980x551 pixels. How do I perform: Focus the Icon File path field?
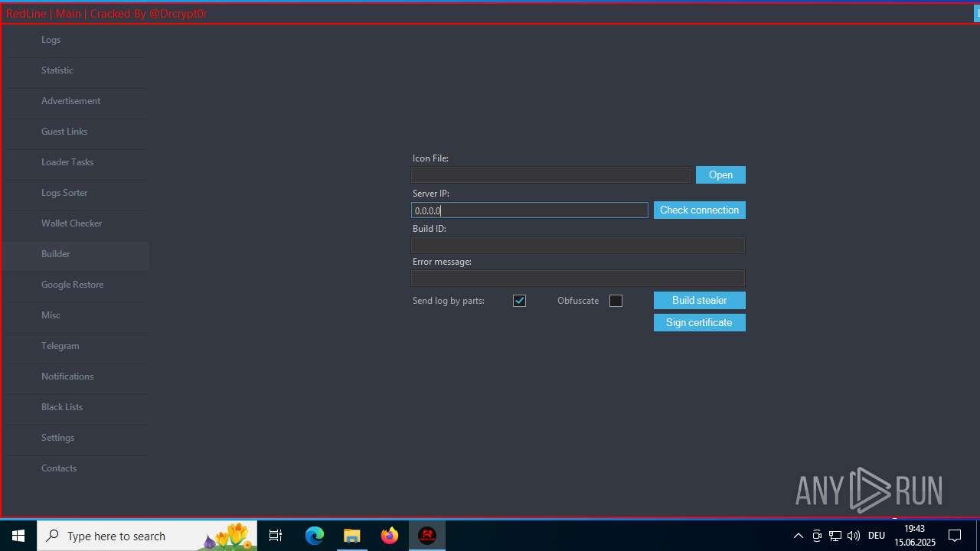(x=550, y=175)
